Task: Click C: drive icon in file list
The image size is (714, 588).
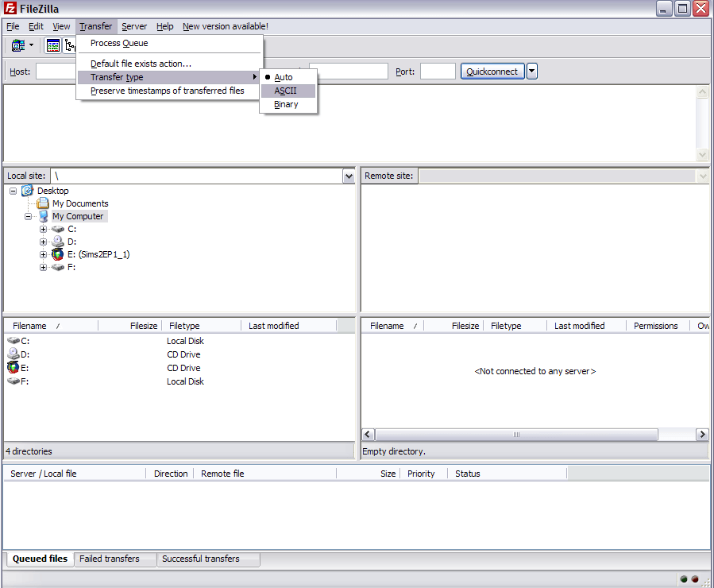Action: [x=14, y=341]
